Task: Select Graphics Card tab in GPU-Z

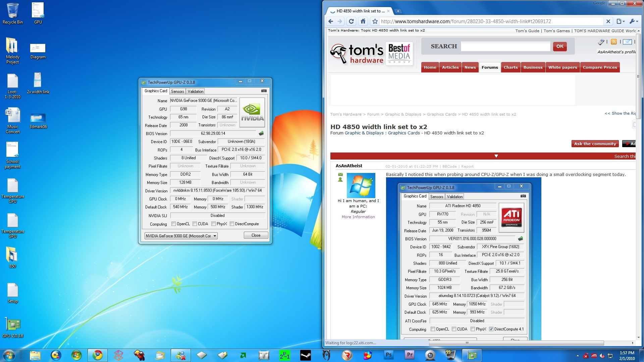Action: (156, 91)
